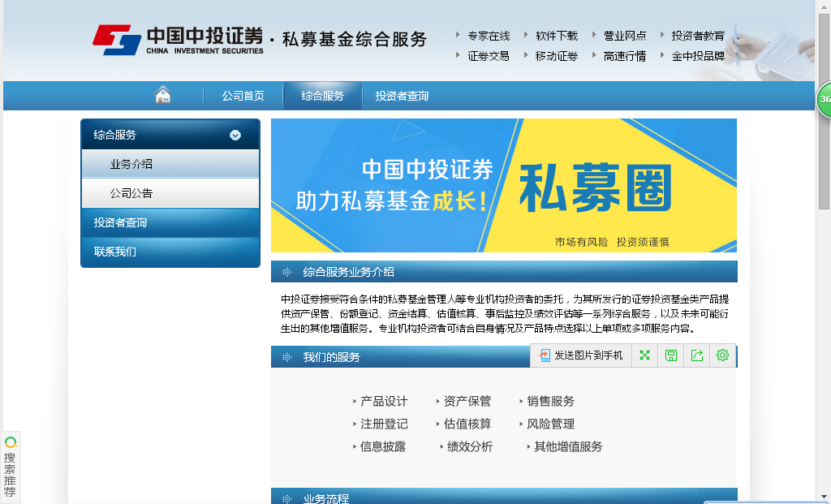This screenshot has height=504, width=831.
Task: Open the 绩效分析 service link
Action: click(x=470, y=446)
